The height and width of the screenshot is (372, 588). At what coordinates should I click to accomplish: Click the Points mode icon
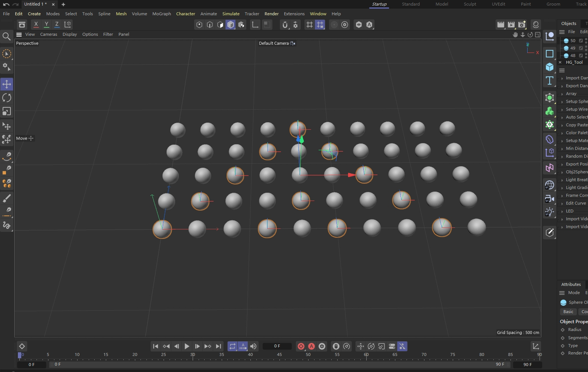point(199,25)
